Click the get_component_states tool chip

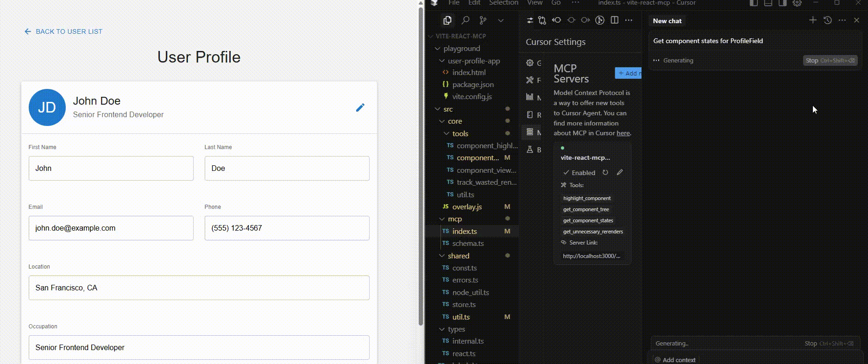pyautogui.click(x=588, y=221)
